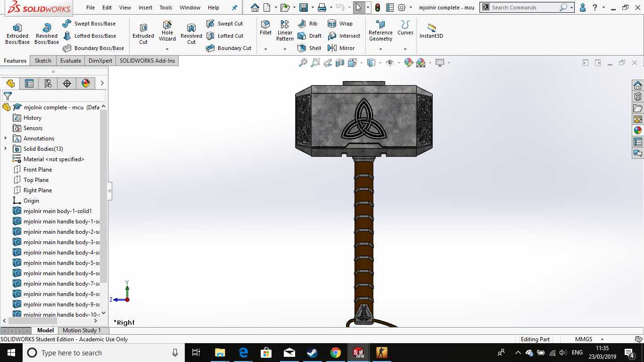Open the File menu
Screen dimensions: 644x362
click(x=91, y=8)
